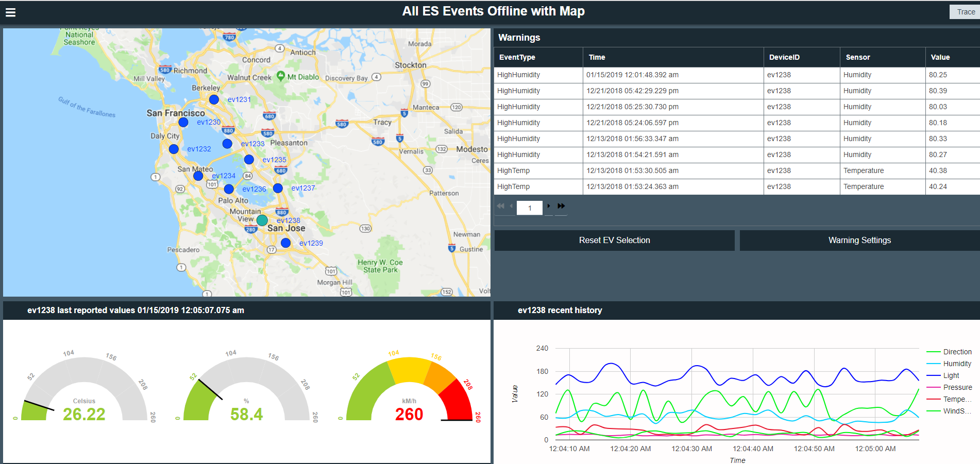Toggle the Humidity series in legend

956,364
